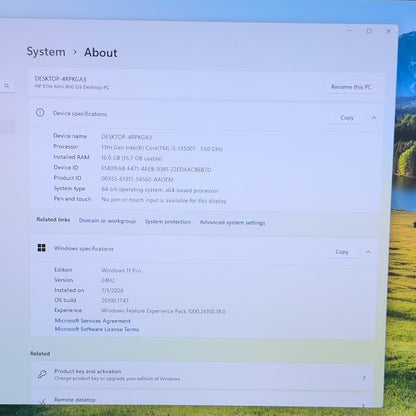Select the Experience value Windows Feature Experience Pack
This screenshot has height=416, width=416.
click(x=163, y=311)
